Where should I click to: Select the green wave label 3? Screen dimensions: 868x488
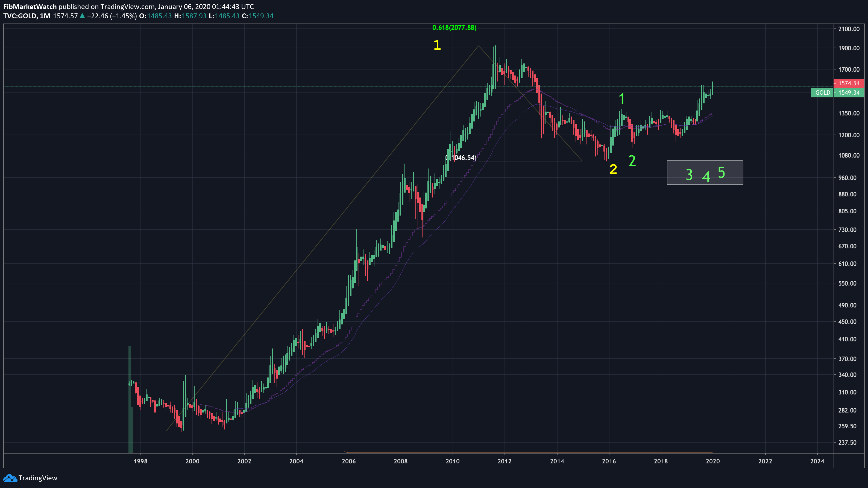click(689, 175)
